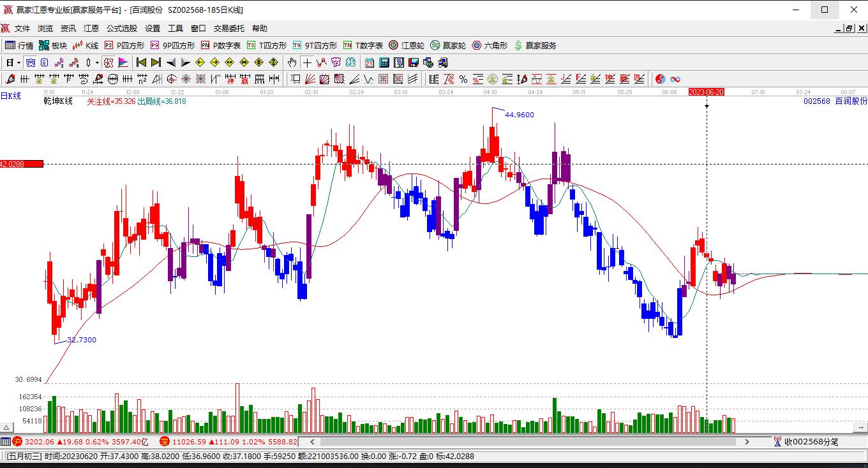Select the hand pan tool

click(292, 62)
